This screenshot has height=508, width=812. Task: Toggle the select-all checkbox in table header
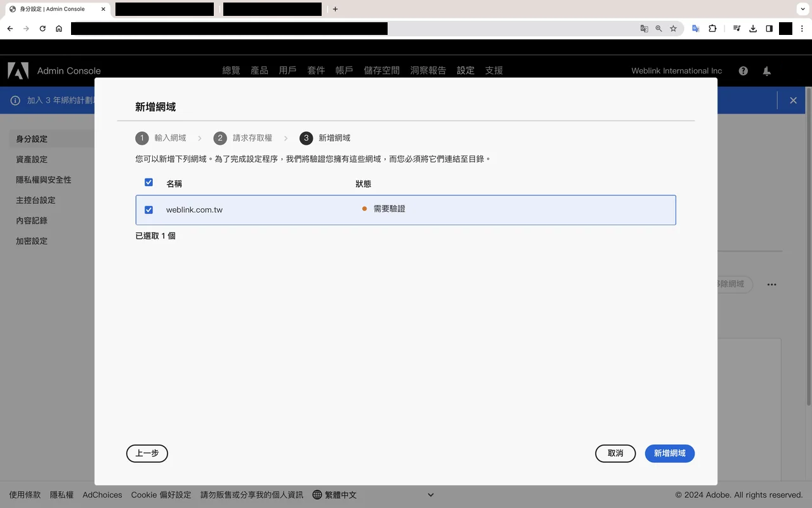[x=148, y=182]
